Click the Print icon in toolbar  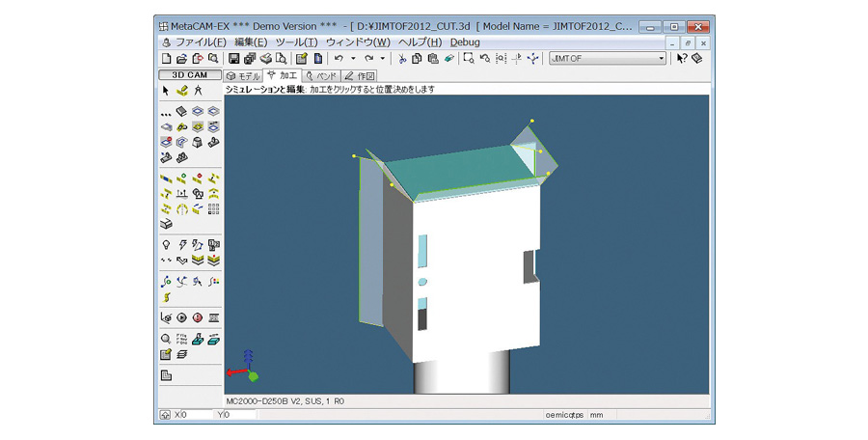[x=266, y=58]
